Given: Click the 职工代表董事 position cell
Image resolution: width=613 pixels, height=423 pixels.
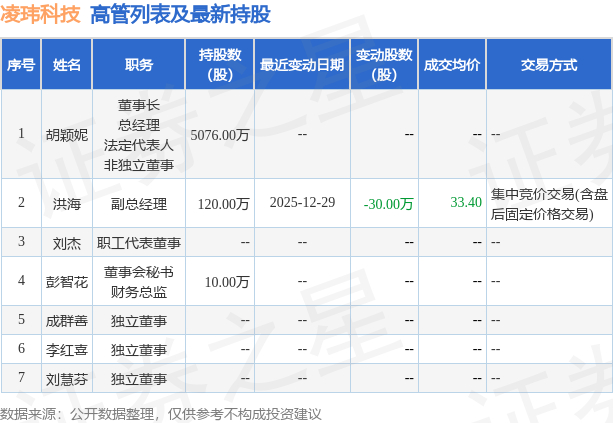Looking at the screenshot, I should [139, 243].
